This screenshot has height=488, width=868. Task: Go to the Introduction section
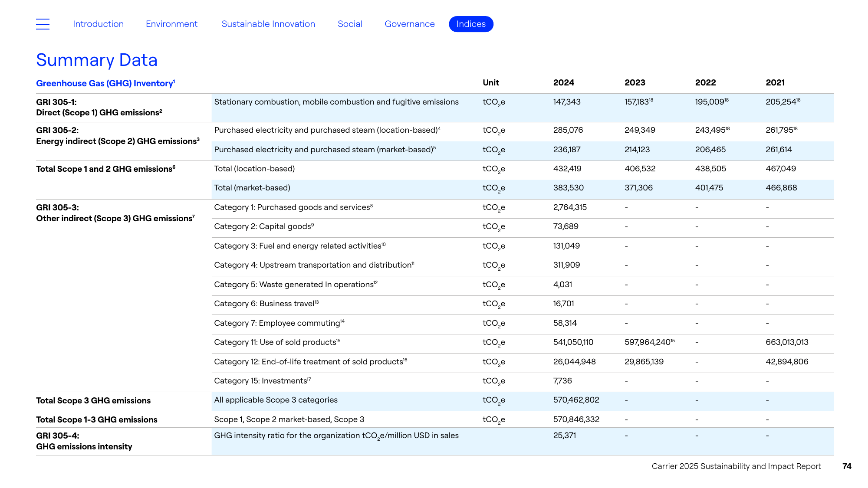pyautogui.click(x=98, y=24)
